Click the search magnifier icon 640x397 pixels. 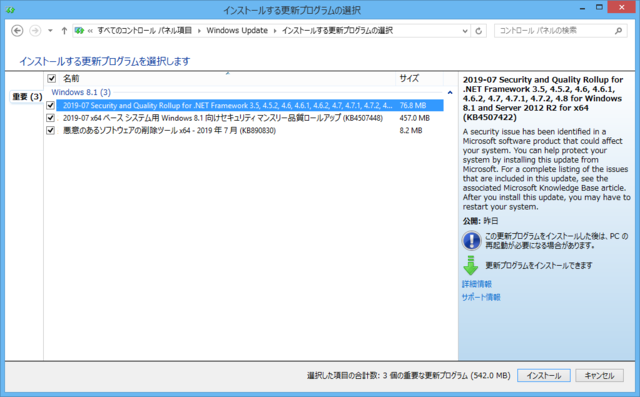coord(618,31)
